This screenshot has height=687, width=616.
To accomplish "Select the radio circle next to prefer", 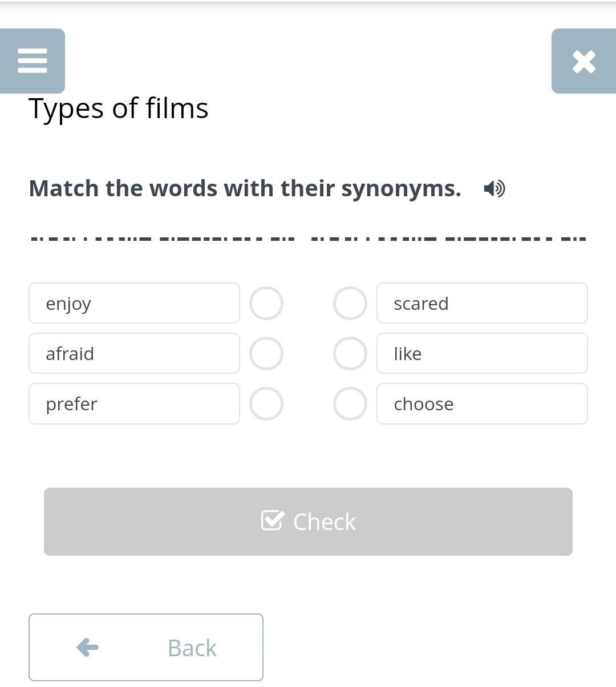I will (x=266, y=403).
